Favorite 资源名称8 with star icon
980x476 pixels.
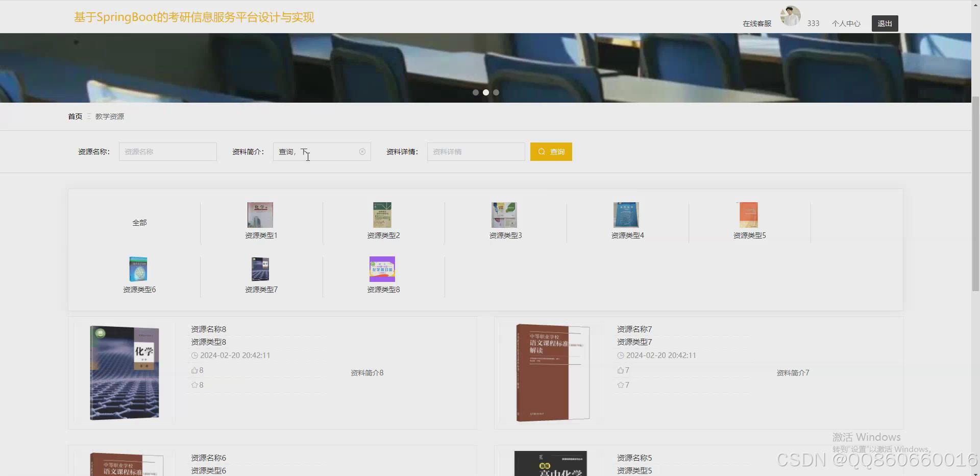pos(194,385)
